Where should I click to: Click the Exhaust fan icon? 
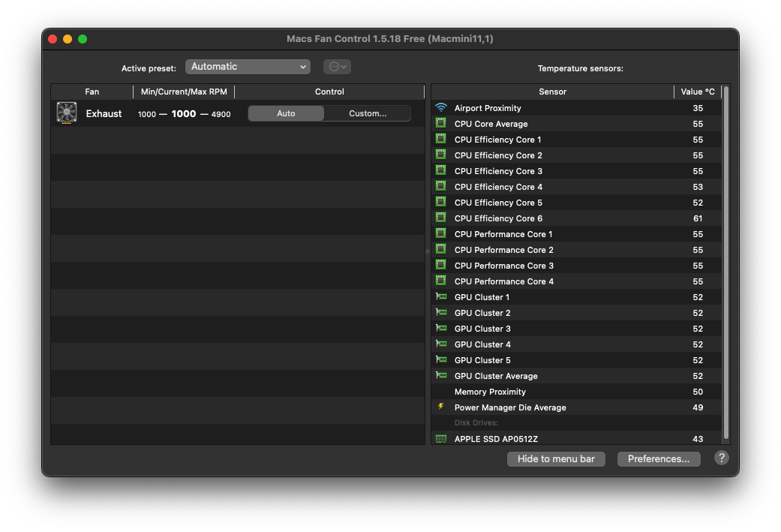(67, 113)
